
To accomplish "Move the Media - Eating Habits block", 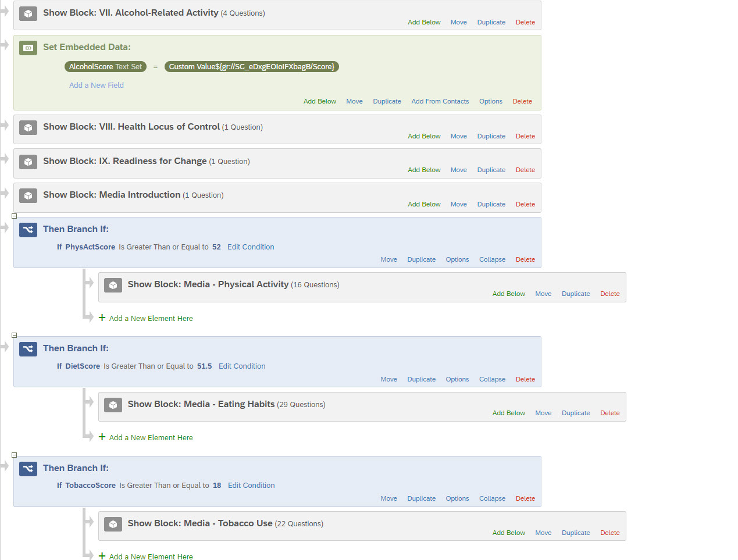I will tap(543, 413).
